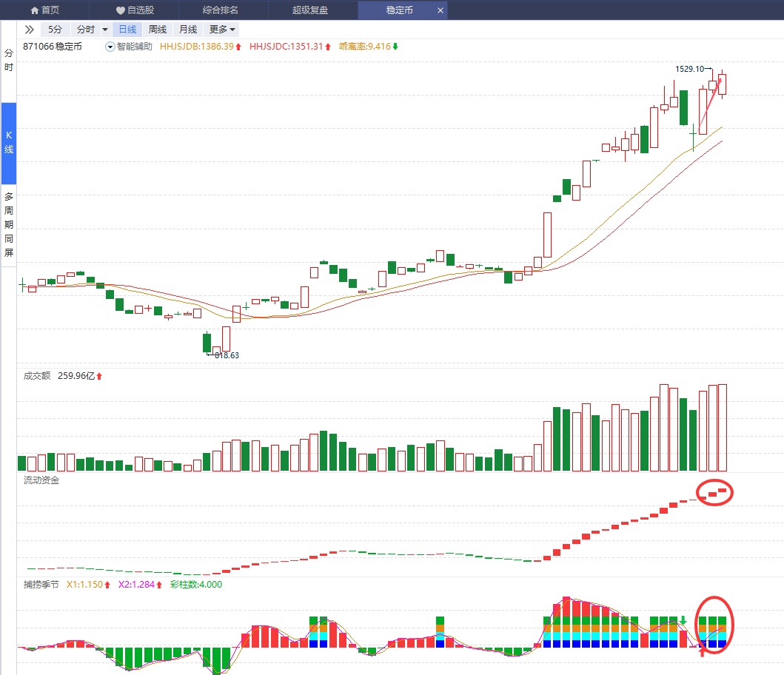Screen dimensions: 784x675
Task: Click the 智能辅助 label
Action: pos(134,47)
